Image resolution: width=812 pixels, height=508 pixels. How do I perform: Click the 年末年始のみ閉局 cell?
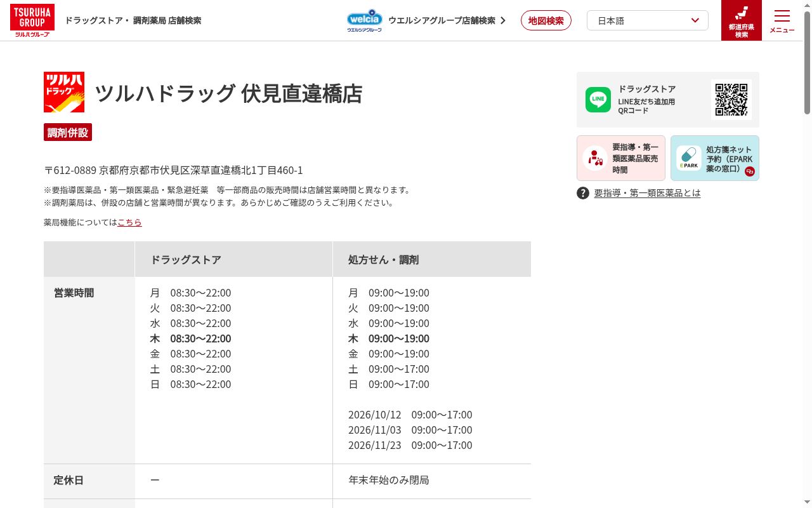(389, 480)
